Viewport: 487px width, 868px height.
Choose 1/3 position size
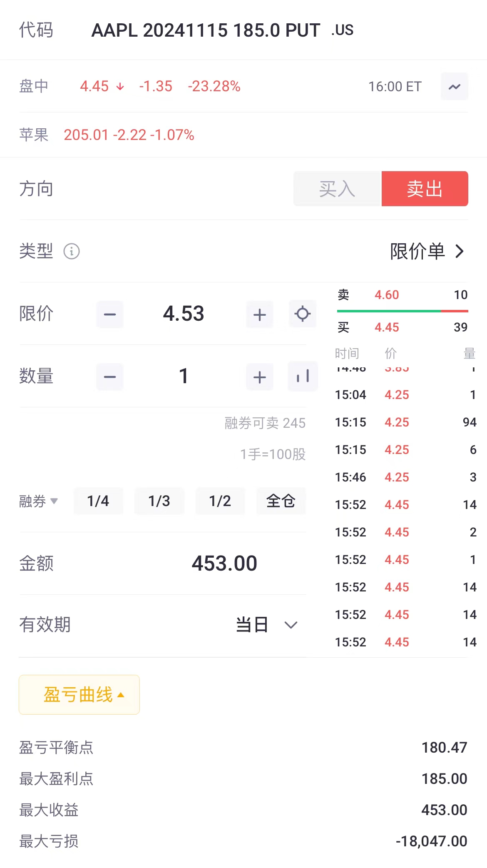tap(159, 501)
